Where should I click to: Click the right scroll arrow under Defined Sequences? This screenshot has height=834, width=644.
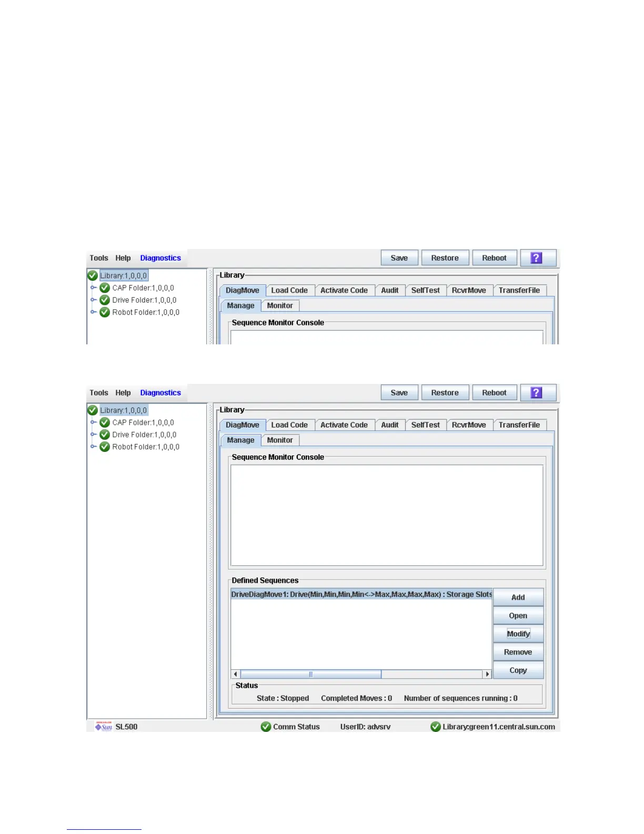487,674
